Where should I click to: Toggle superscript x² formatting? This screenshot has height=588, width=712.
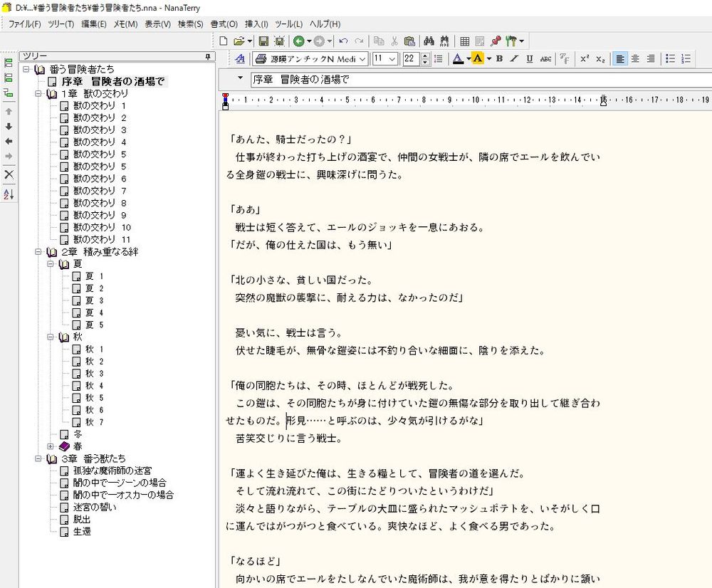[x=585, y=58]
